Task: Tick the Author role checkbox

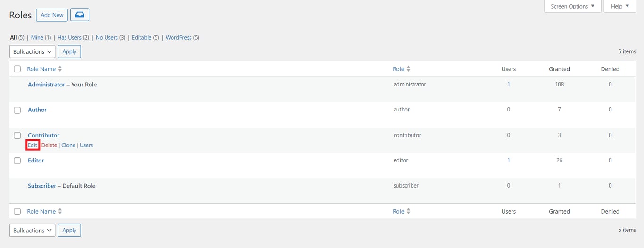Action: [17, 110]
